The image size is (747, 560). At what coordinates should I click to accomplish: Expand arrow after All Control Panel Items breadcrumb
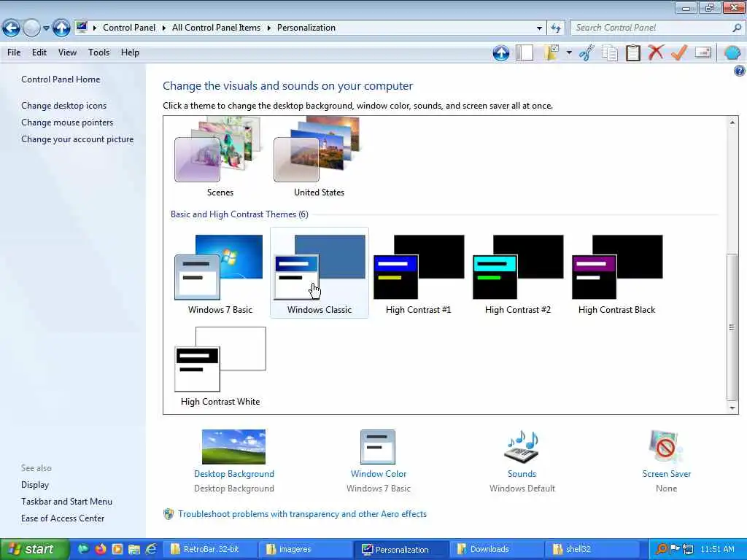tap(269, 28)
